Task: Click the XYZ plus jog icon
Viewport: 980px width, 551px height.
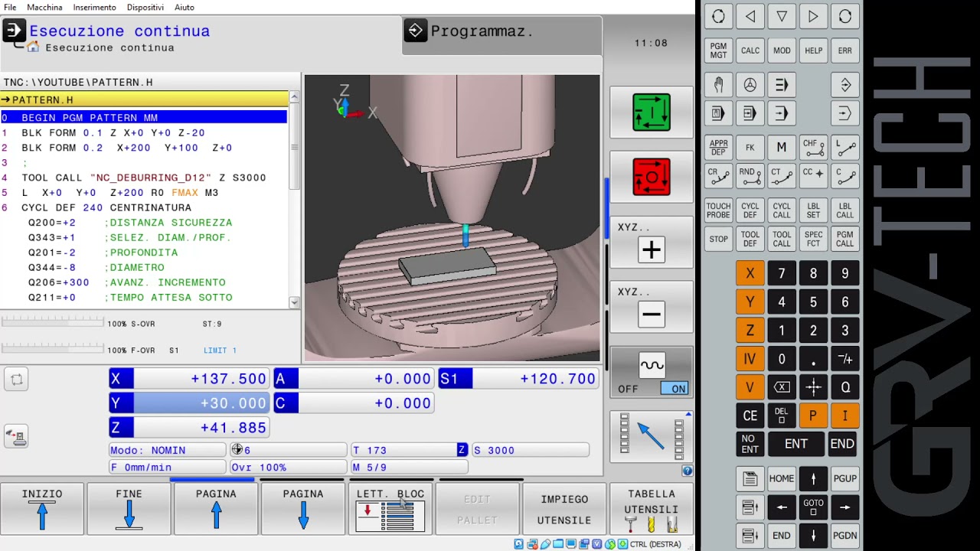Action: tap(652, 250)
